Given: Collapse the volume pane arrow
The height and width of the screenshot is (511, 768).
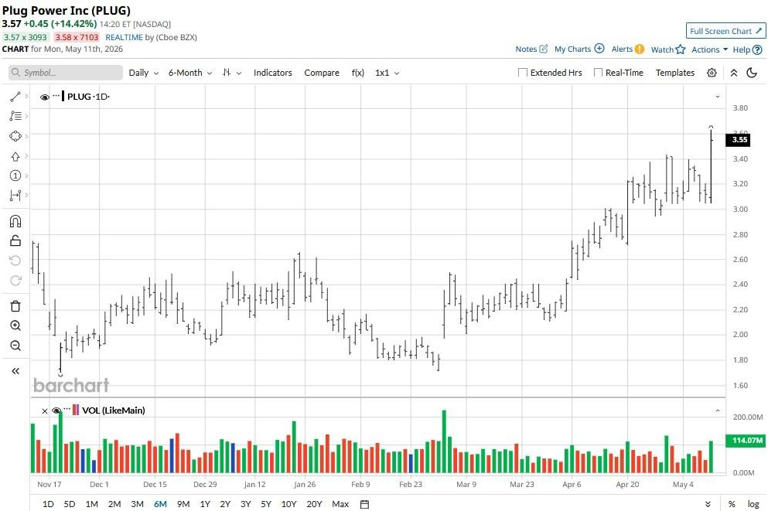Looking at the screenshot, I should pyautogui.click(x=718, y=411).
